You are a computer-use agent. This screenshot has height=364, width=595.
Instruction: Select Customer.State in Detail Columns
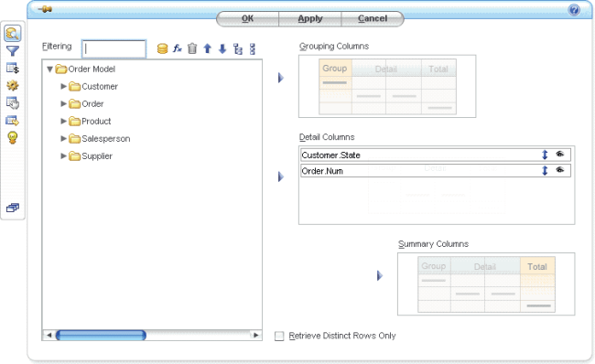pyautogui.click(x=435, y=155)
